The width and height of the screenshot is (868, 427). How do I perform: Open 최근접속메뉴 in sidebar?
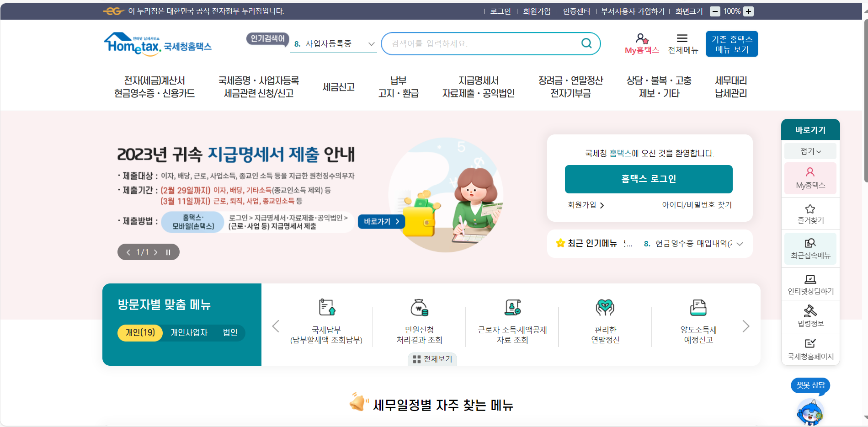(810, 249)
